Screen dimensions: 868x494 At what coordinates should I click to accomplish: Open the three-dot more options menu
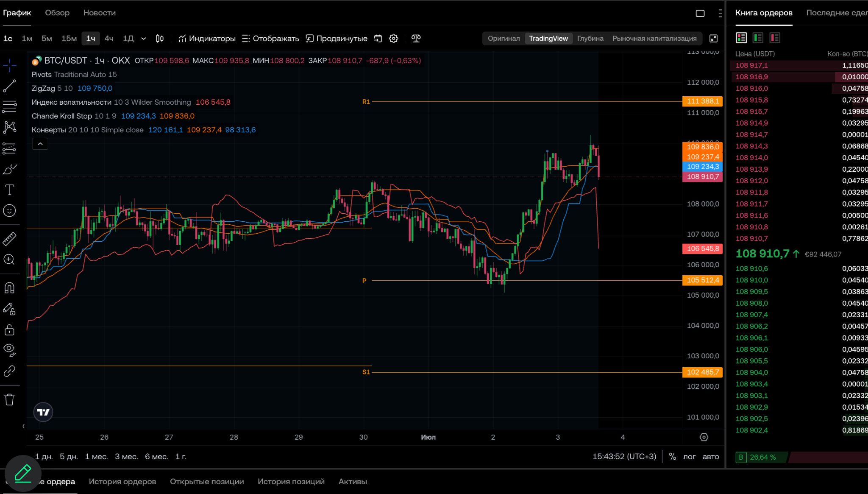[x=720, y=13]
